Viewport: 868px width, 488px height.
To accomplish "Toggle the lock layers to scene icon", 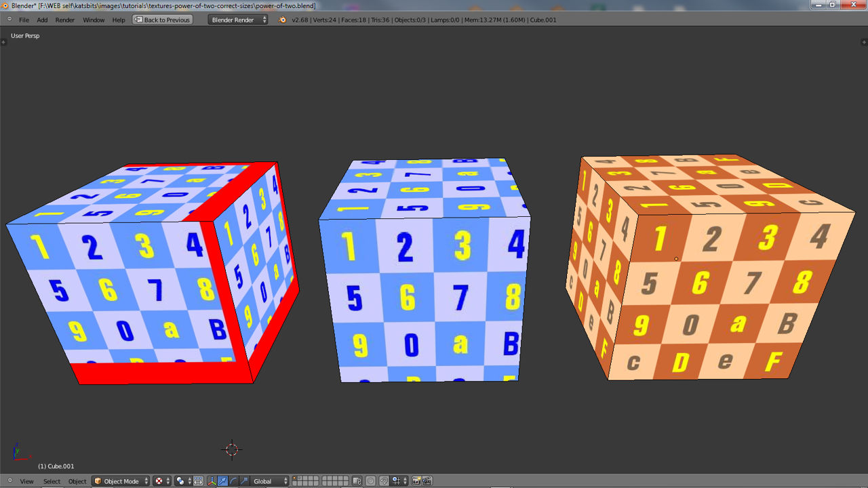I will coord(358,481).
